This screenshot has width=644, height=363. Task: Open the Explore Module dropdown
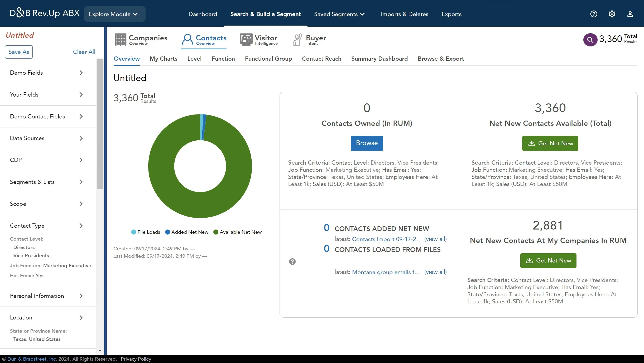point(114,14)
